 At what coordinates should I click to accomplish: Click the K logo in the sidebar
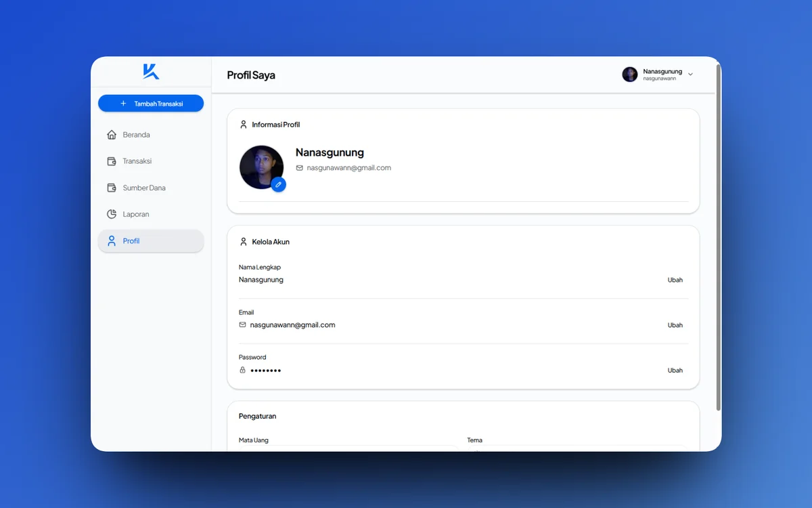pyautogui.click(x=151, y=72)
